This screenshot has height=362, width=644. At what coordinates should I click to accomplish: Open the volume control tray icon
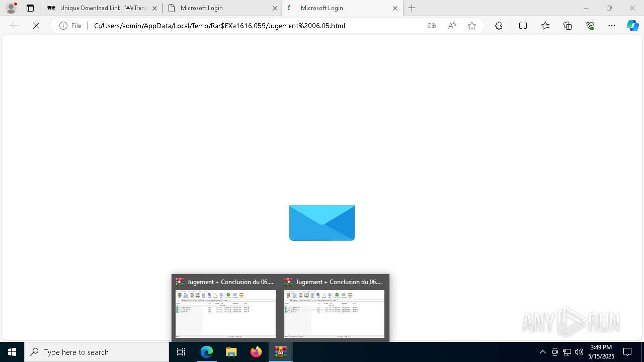click(x=579, y=352)
